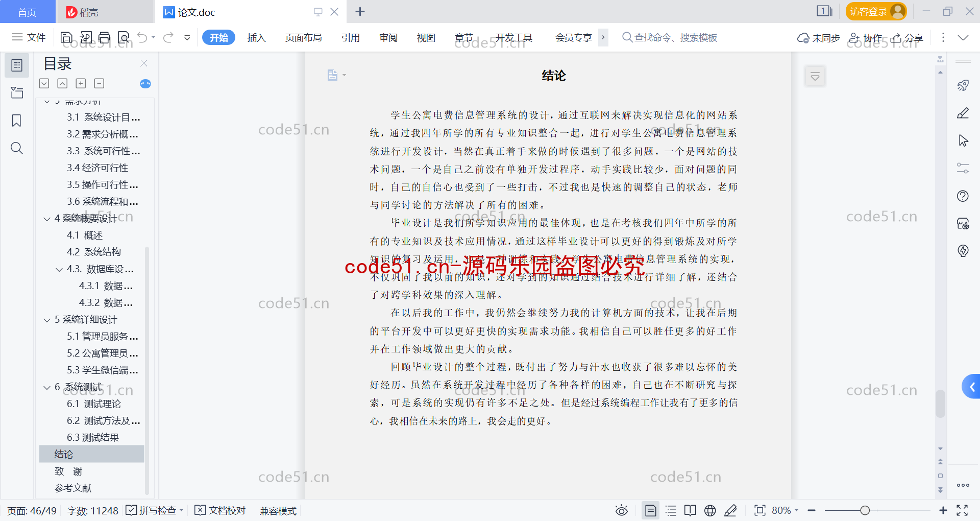Click the demote level minus box icon

[99, 83]
